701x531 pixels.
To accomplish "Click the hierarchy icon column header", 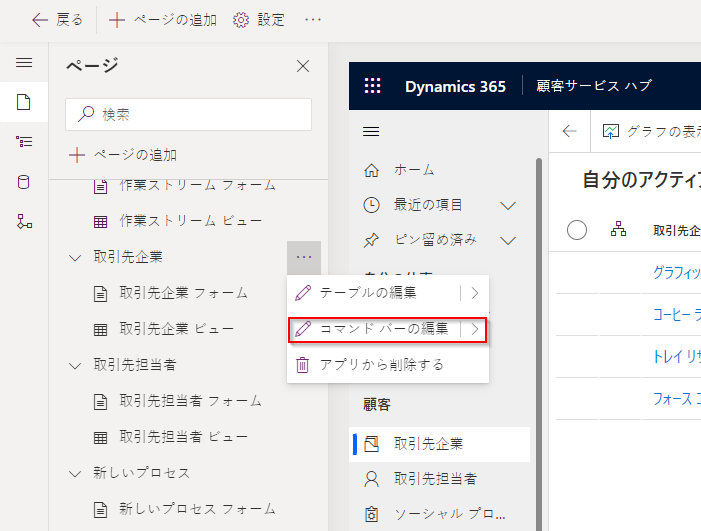I will click(x=618, y=229).
